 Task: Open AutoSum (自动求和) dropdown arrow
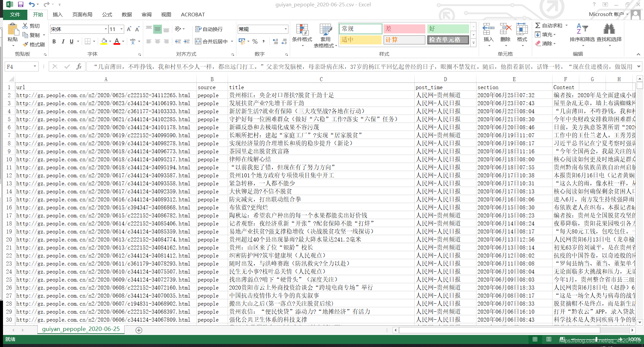566,25
